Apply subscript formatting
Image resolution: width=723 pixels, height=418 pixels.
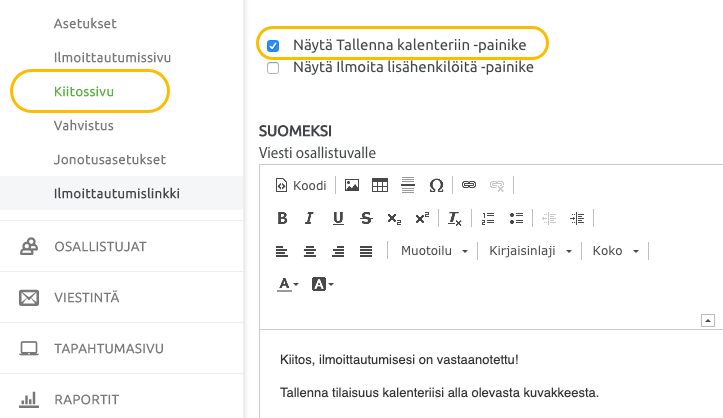[x=394, y=218]
